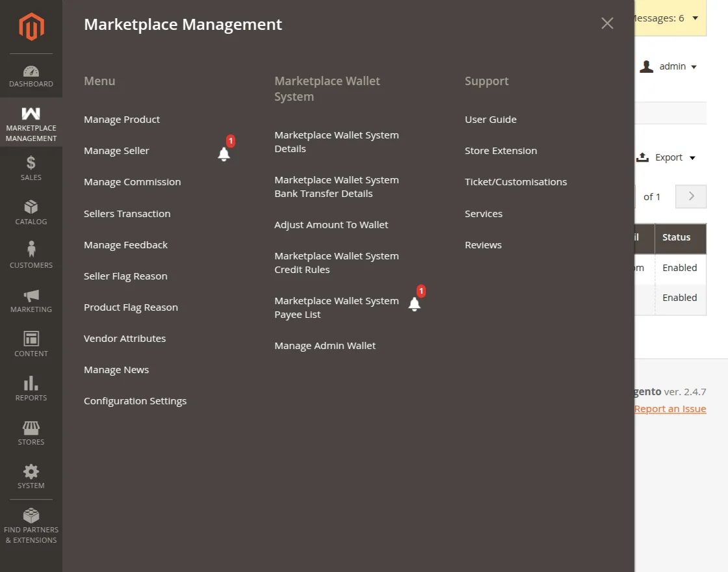Click the 'of 1' page count text
This screenshot has width=728, height=572.
click(x=652, y=197)
